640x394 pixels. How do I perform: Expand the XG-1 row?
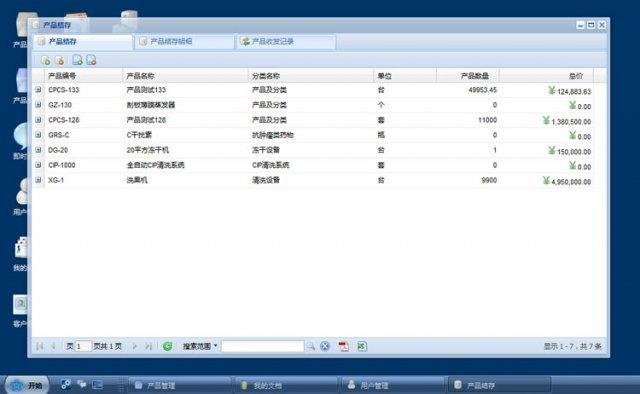tap(38, 180)
